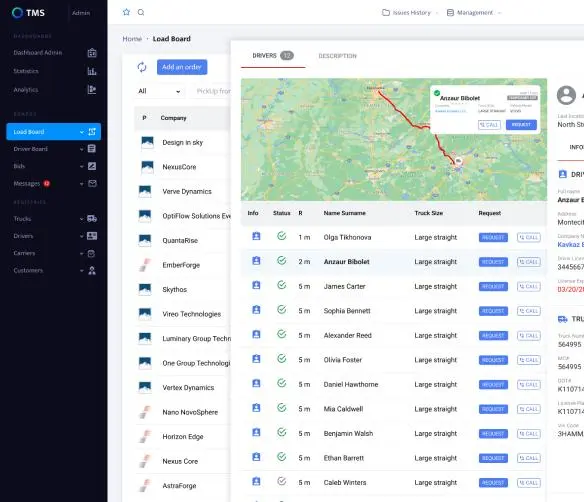Viewport: 584px width, 502px height.
Task: Open info badge icon for Olga Tikhonova
Action: tap(256, 236)
